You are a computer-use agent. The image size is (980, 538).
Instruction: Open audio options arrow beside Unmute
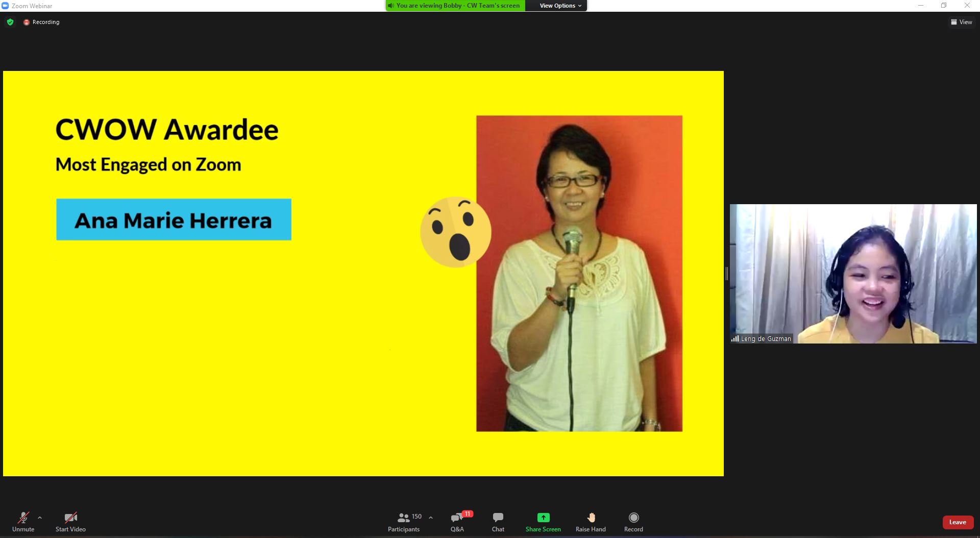click(x=40, y=518)
